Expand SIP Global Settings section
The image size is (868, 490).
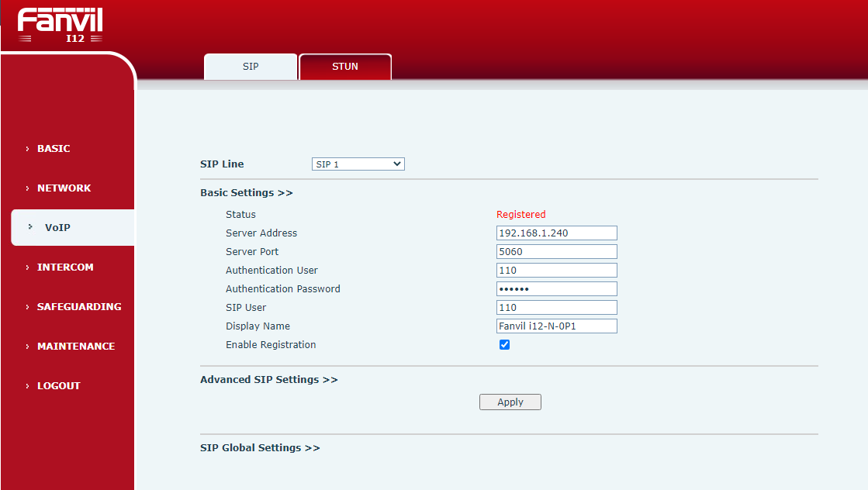[260, 448]
